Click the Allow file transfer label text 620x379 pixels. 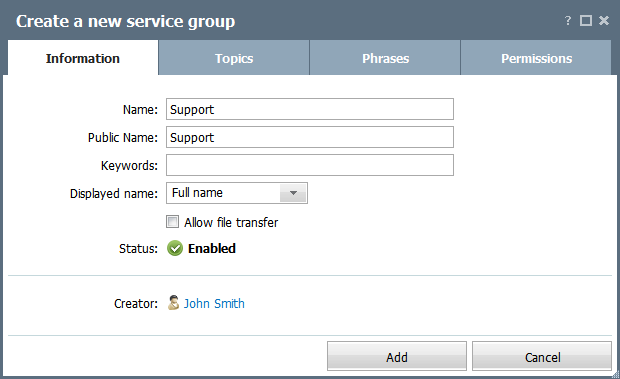[x=231, y=222]
